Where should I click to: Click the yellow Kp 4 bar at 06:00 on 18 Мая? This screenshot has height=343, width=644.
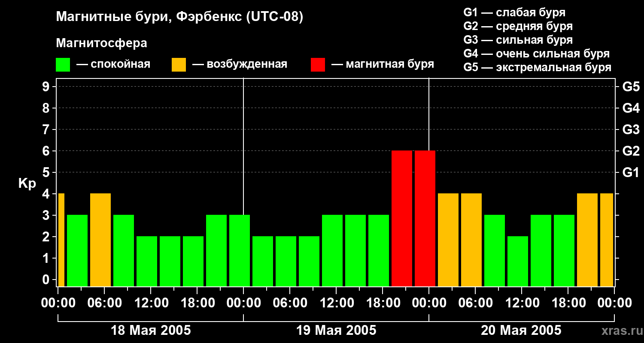tap(100, 240)
